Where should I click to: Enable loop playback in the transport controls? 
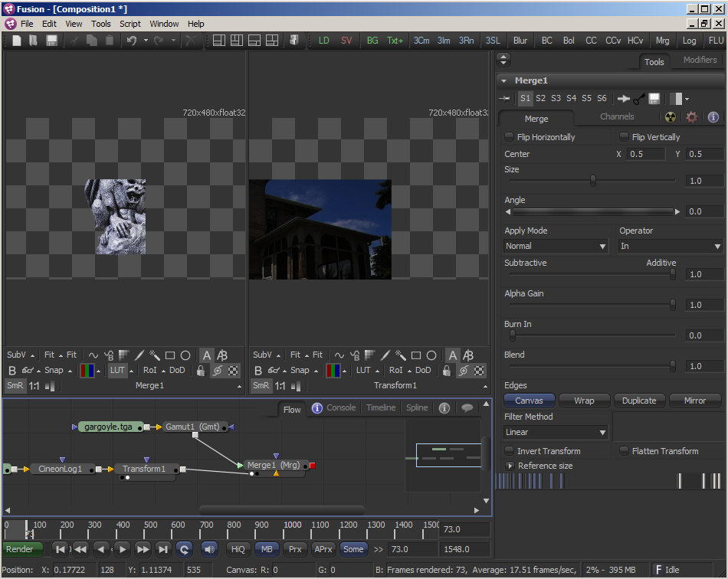[x=183, y=549]
